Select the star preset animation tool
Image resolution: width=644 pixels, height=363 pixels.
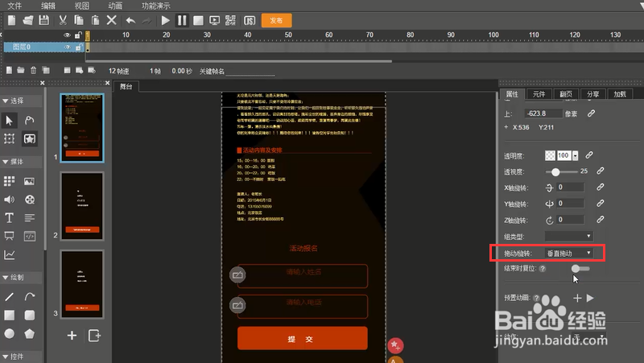click(29, 138)
